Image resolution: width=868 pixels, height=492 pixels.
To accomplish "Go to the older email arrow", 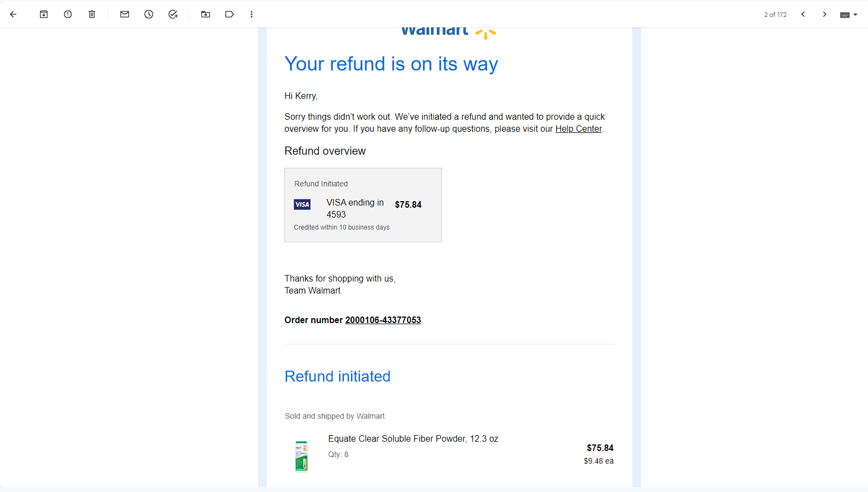I will (x=824, y=14).
